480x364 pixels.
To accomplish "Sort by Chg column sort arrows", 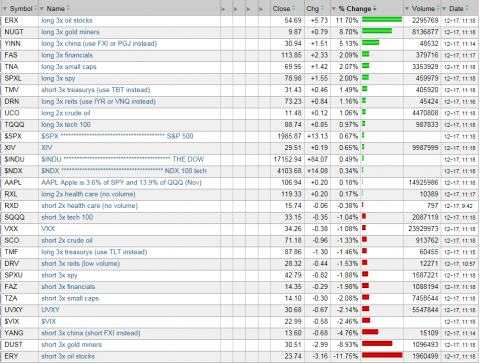I will pyautogui.click(x=323, y=8).
